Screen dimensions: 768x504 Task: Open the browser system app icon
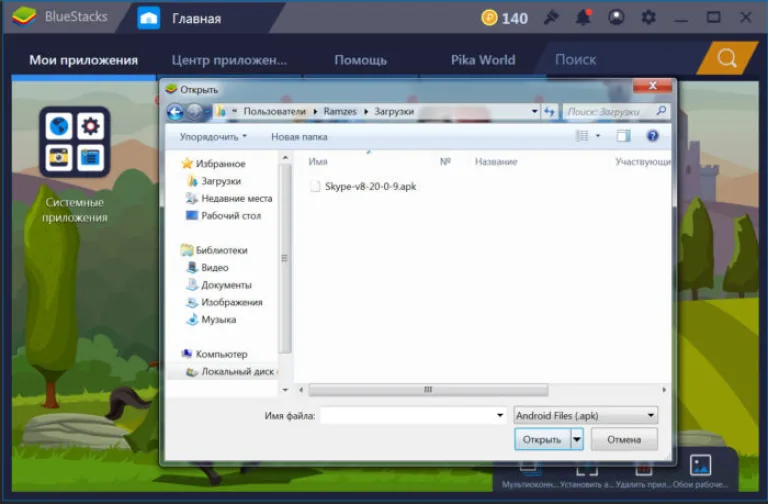tap(59, 125)
